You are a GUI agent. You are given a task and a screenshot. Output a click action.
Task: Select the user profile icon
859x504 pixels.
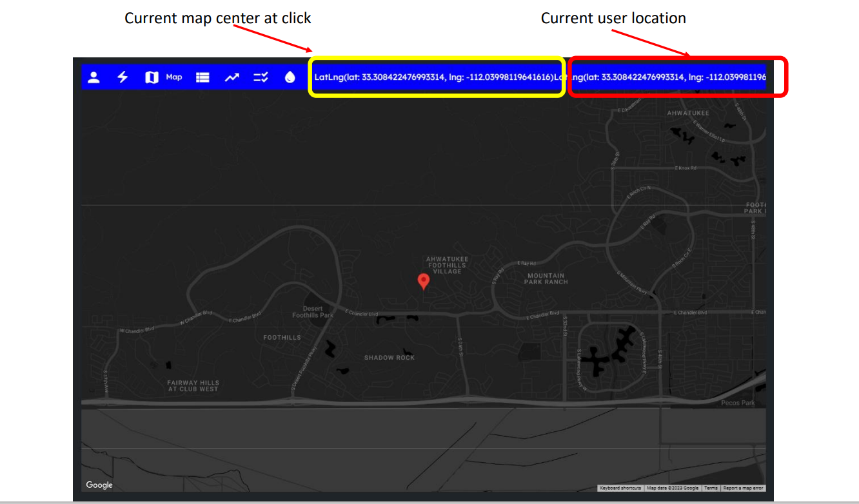click(x=95, y=77)
